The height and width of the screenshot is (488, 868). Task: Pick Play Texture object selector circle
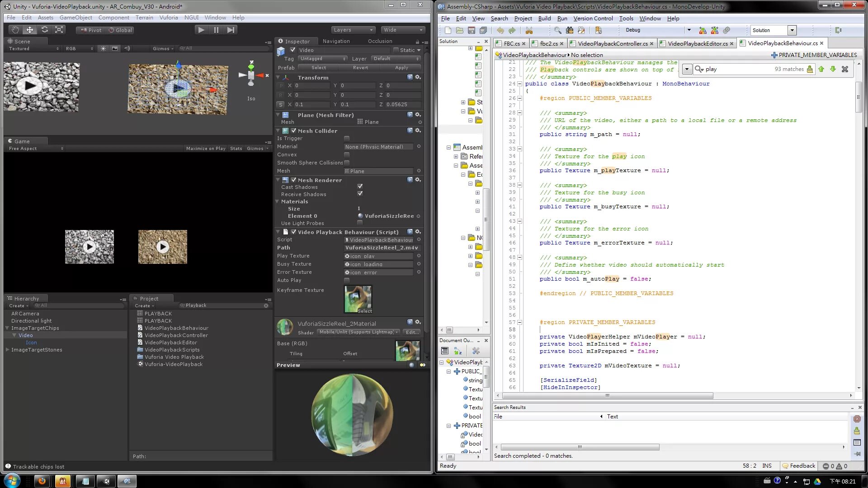419,256
